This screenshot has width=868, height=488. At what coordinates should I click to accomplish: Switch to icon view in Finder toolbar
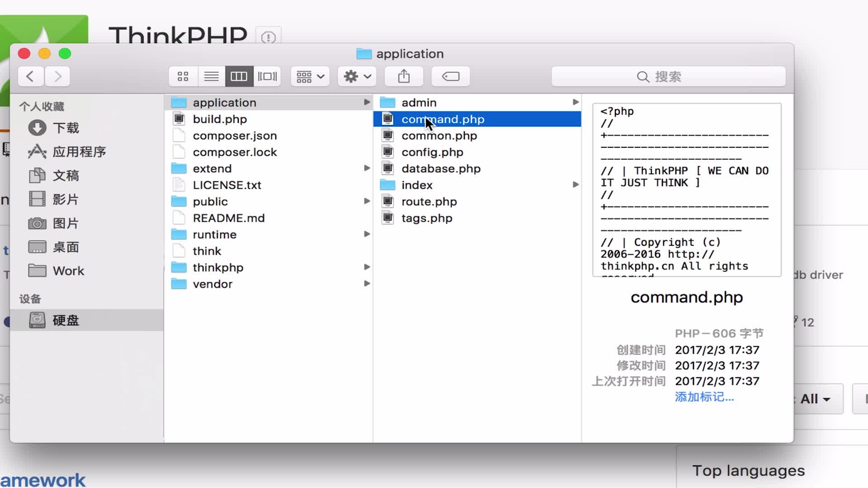(x=183, y=76)
